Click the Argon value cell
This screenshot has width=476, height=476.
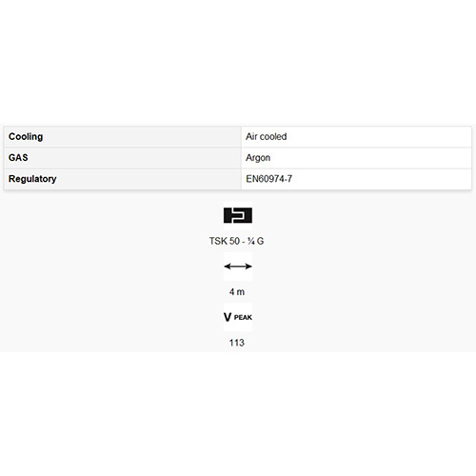tap(356, 158)
